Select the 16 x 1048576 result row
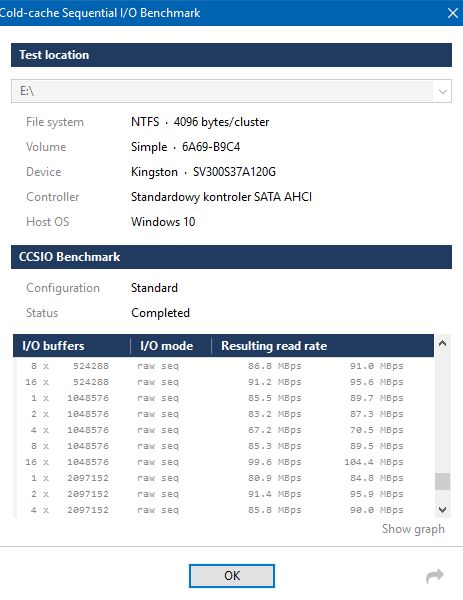463x600 pixels. tap(223, 462)
